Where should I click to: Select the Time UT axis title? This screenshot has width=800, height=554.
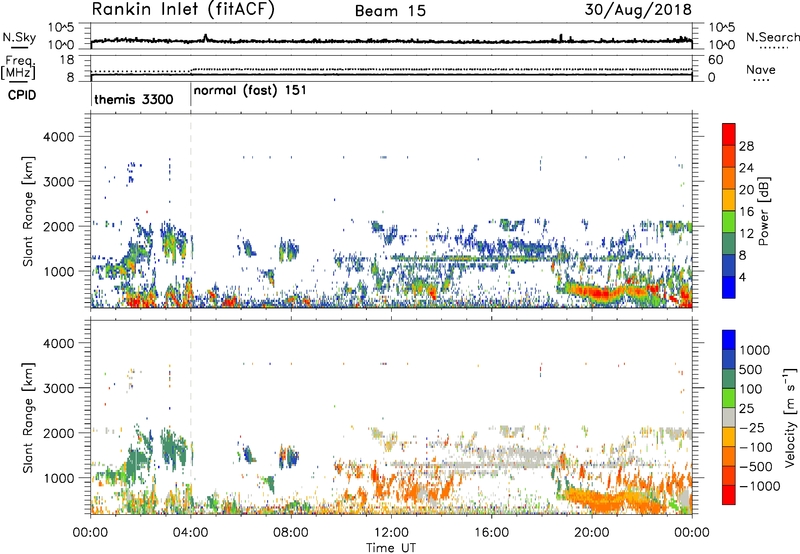(x=391, y=548)
